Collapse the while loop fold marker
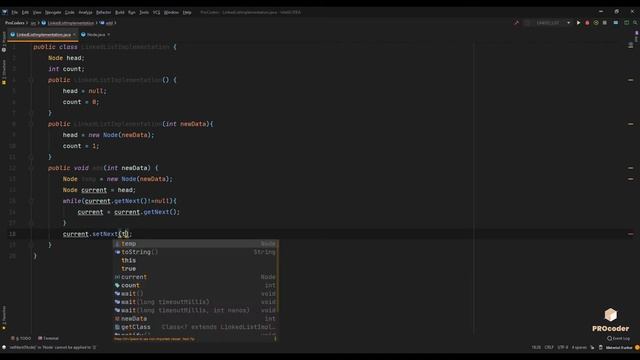640x360 pixels. click(31, 201)
